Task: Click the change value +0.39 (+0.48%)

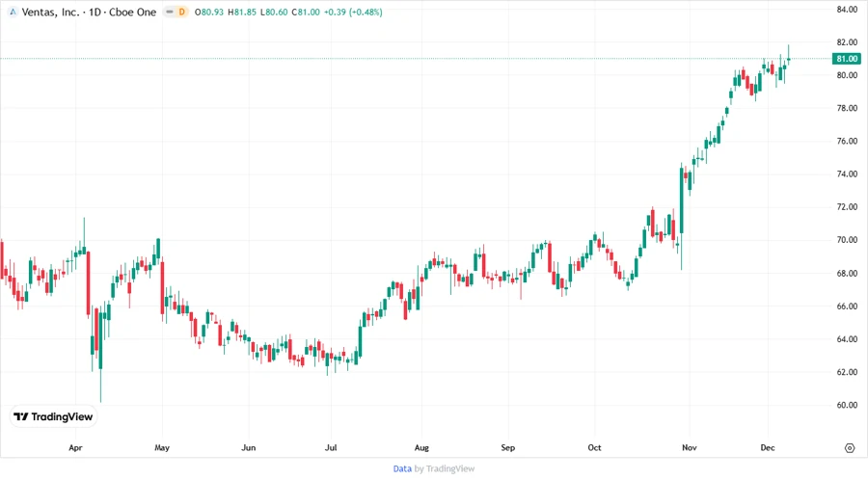Action: pos(353,13)
